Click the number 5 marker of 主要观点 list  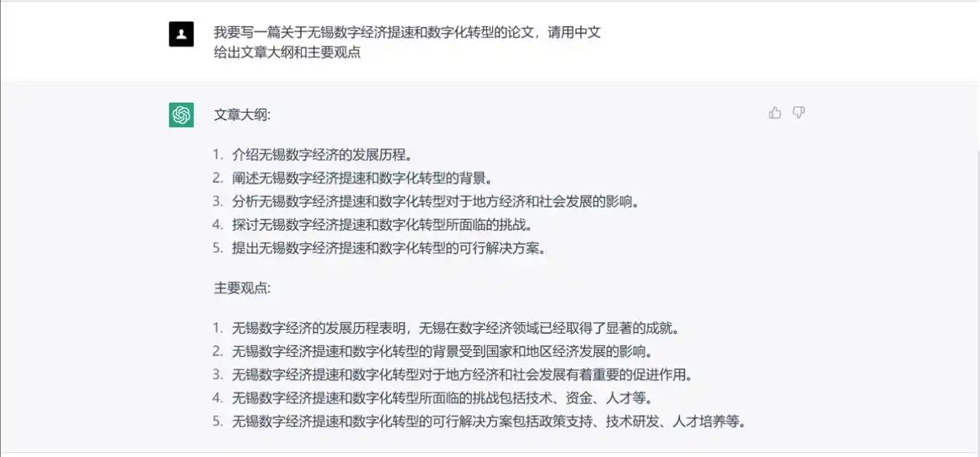(218, 421)
